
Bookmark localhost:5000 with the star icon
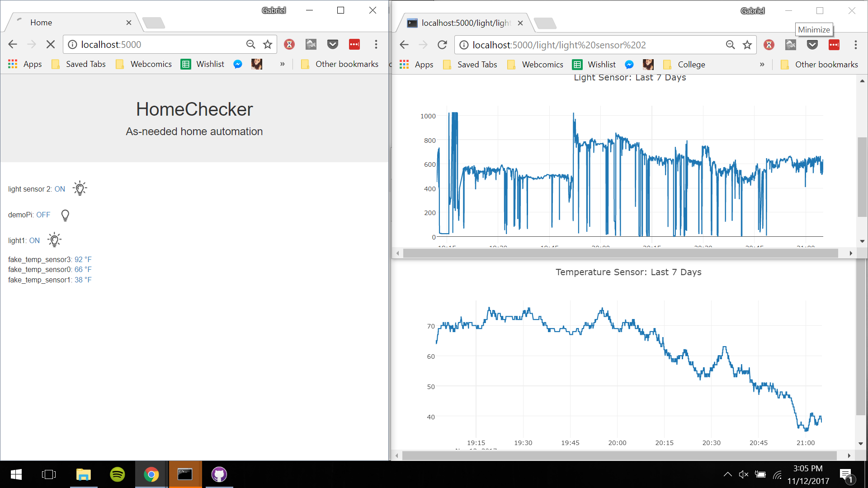click(268, 44)
